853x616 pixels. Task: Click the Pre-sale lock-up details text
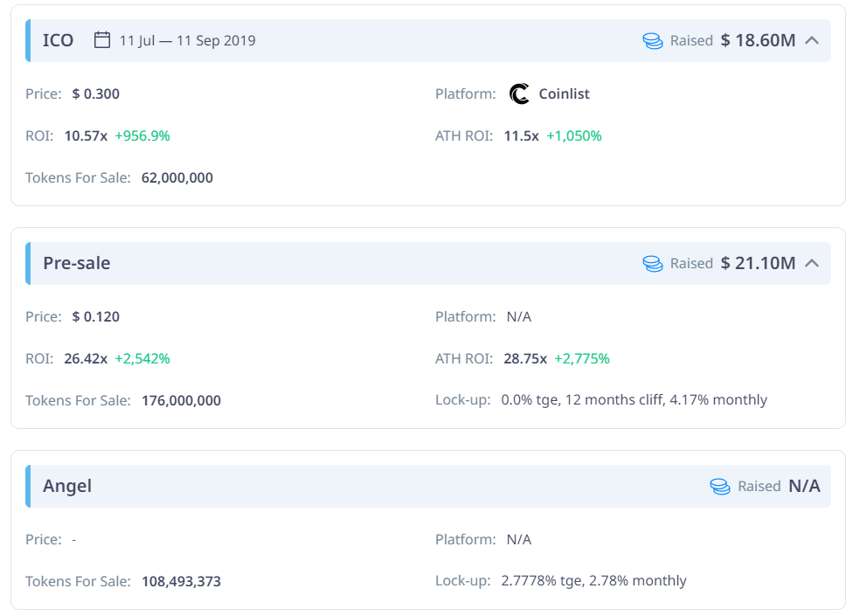click(x=634, y=400)
